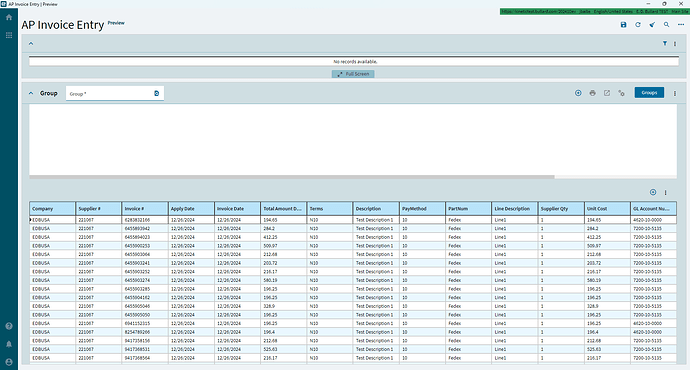The image size is (690, 370).
Task: Click the add new circle-plus icon near Groups
Action: tap(578, 93)
